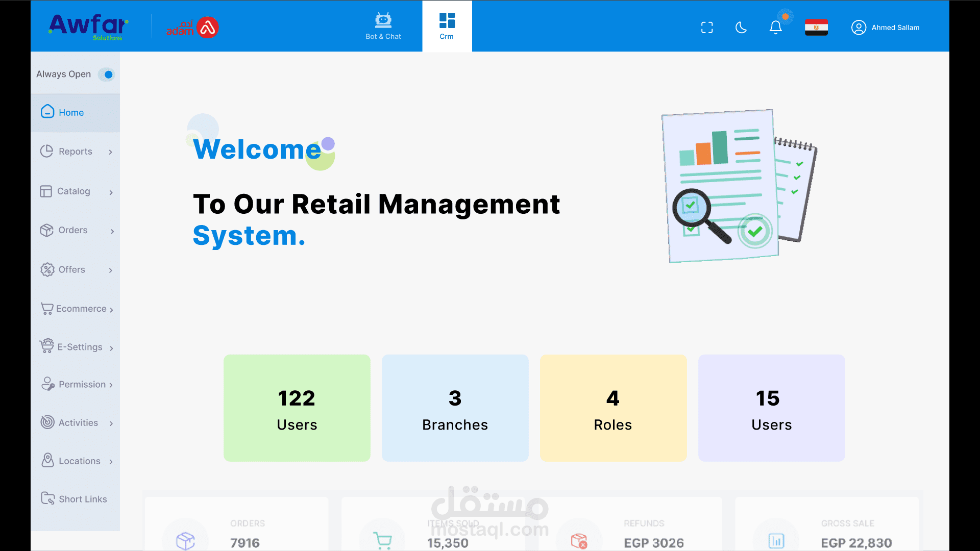Open the notifications bell

pyautogui.click(x=775, y=28)
